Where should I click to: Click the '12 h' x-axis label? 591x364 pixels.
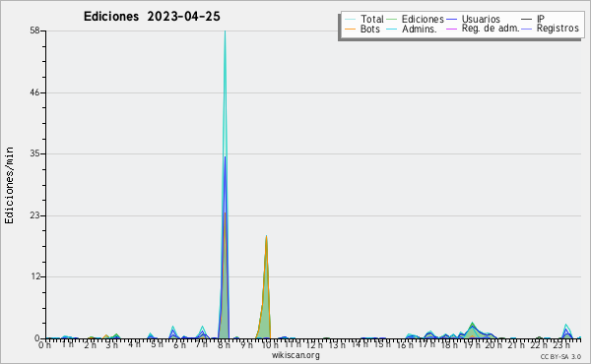click(313, 345)
